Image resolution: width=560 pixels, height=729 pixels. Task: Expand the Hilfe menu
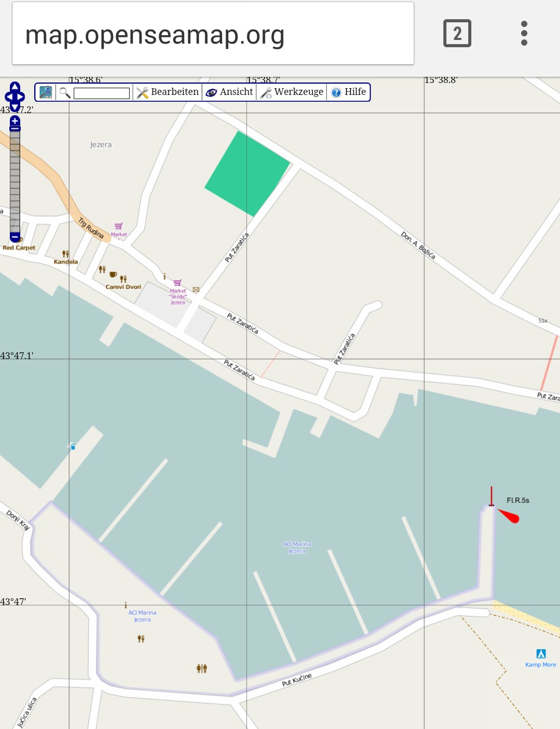pos(348,92)
